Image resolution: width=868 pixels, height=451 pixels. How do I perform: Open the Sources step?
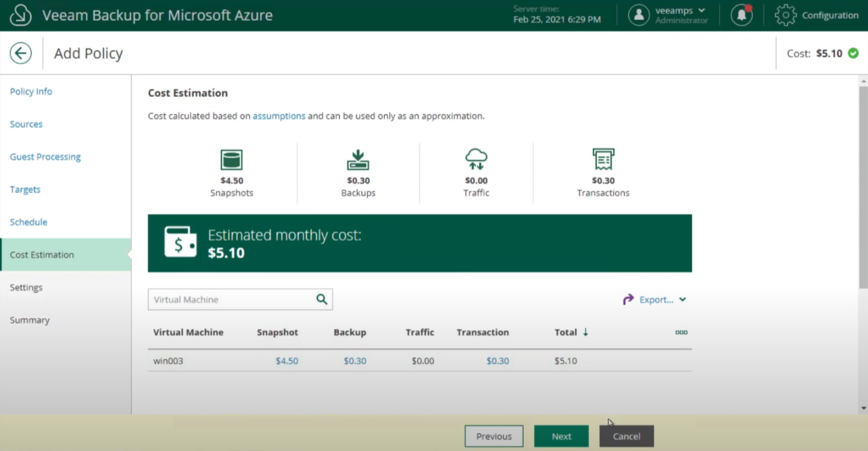pyautogui.click(x=26, y=124)
